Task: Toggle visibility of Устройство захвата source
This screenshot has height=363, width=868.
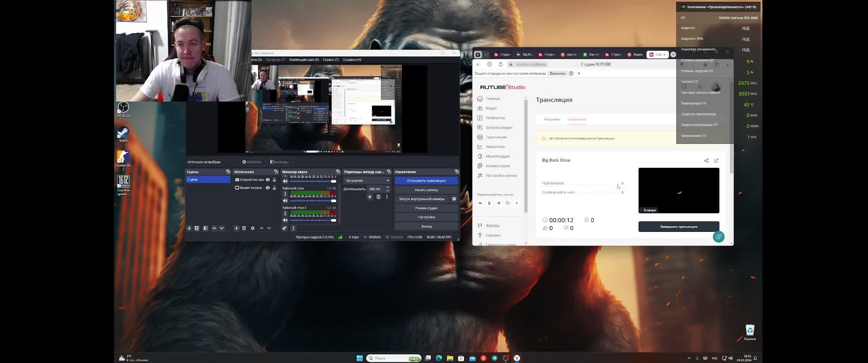Action: 268,180
